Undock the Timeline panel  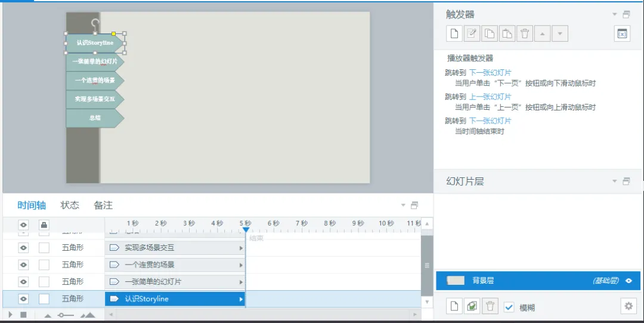click(x=414, y=205)
